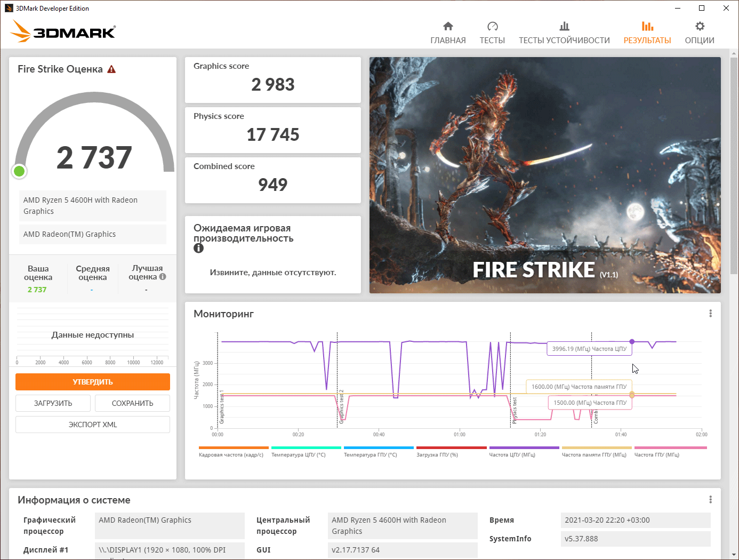This screenshot has width=739, height=560.
Task: Click the Fire Strike preview image
Action: pos(545,175)
